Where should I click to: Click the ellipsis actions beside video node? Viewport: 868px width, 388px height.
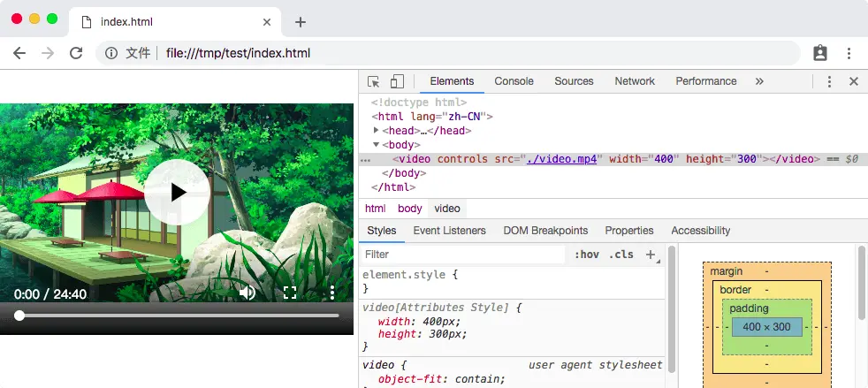[365, 160]
